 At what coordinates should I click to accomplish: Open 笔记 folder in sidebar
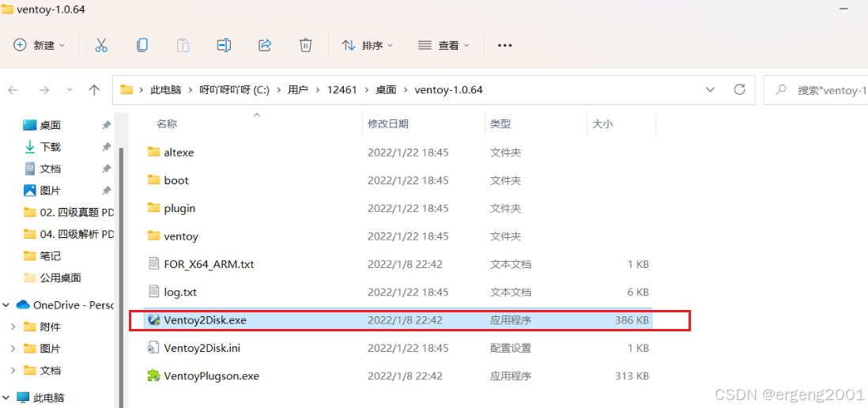(x=50, y=256)
